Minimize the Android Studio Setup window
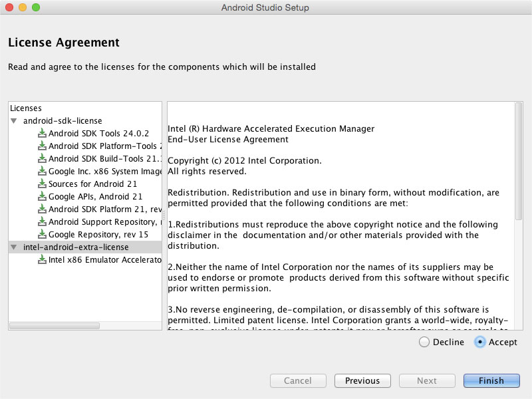This screenshot has height=399, width=532. pyautogui.click(x=23, y=7)
